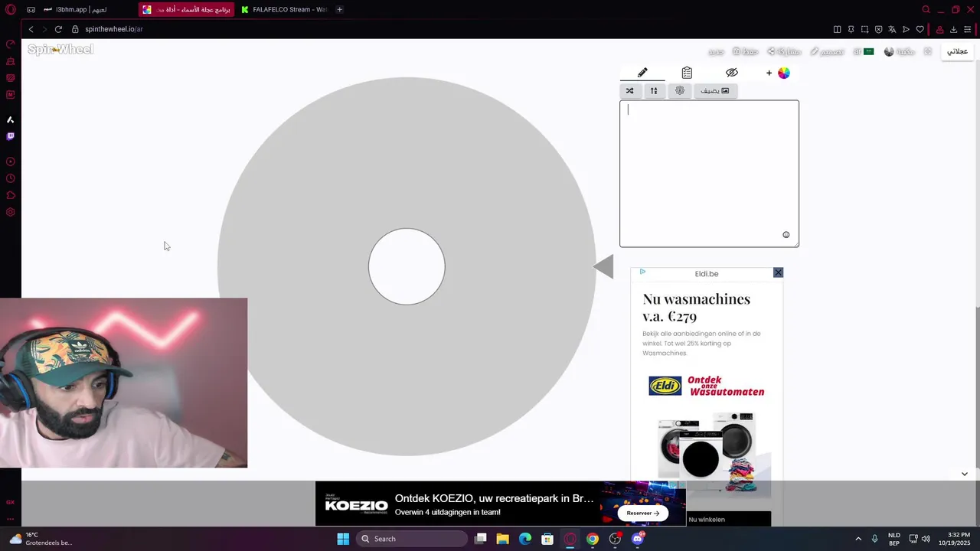The width and height of the screenshot is (980, 551).
Task: Open File Explorer from the taskbar
Action: [x=502, y=539]
